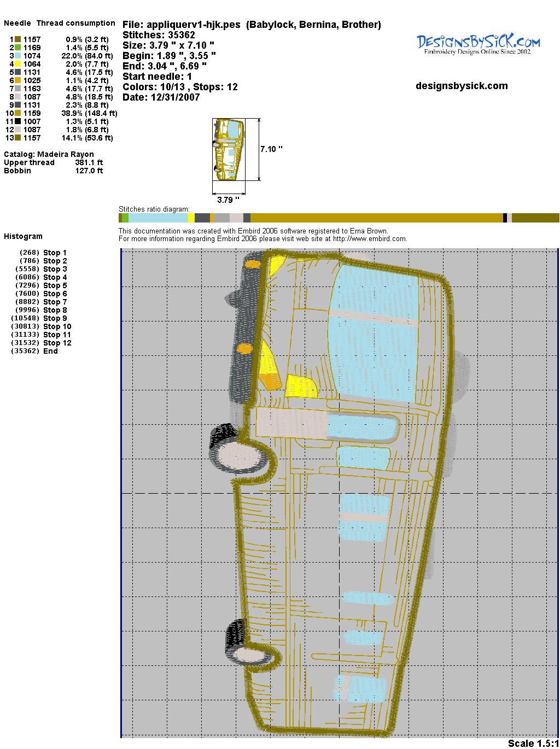Click the large light blue windshield area
Viewport: 560px width, 749px height.
(377, 339)
